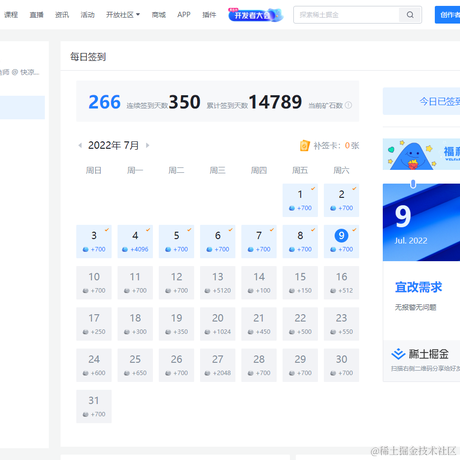Click the 每日签到 heading

pos(88,57)
